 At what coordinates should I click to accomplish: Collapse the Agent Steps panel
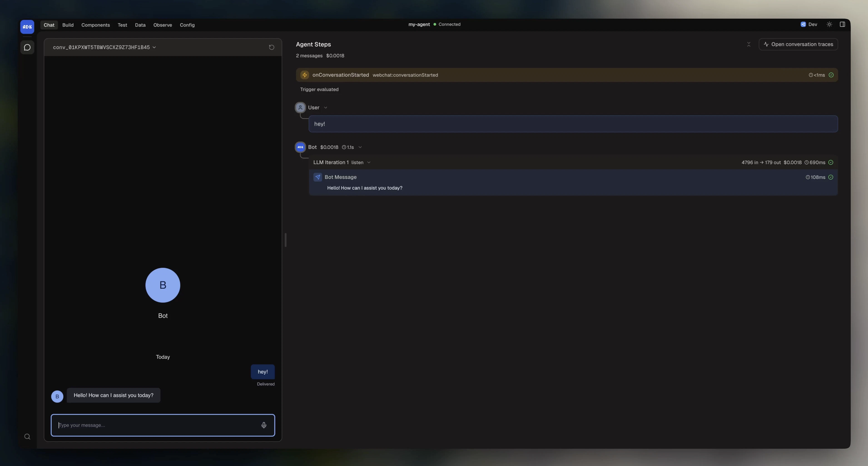tap(749, 44)
